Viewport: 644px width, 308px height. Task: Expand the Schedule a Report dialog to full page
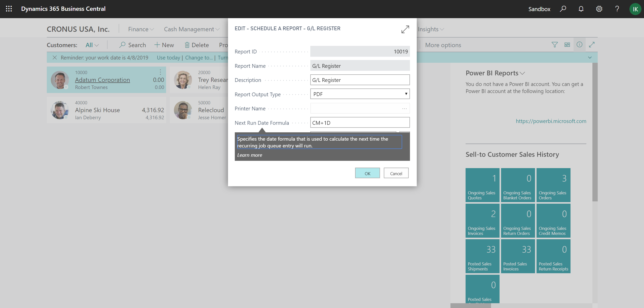405,29
